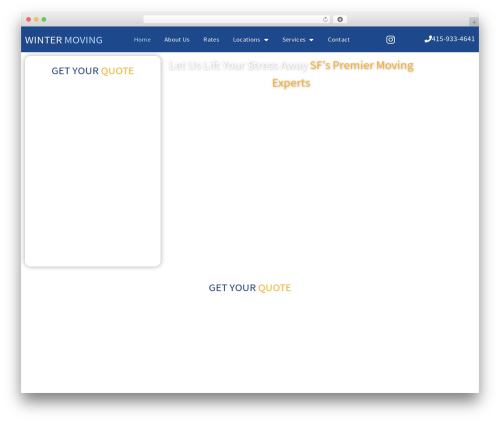Viewport: 500px width, 423px height.
Task: Open the About Us page
Action: (177, 40)
